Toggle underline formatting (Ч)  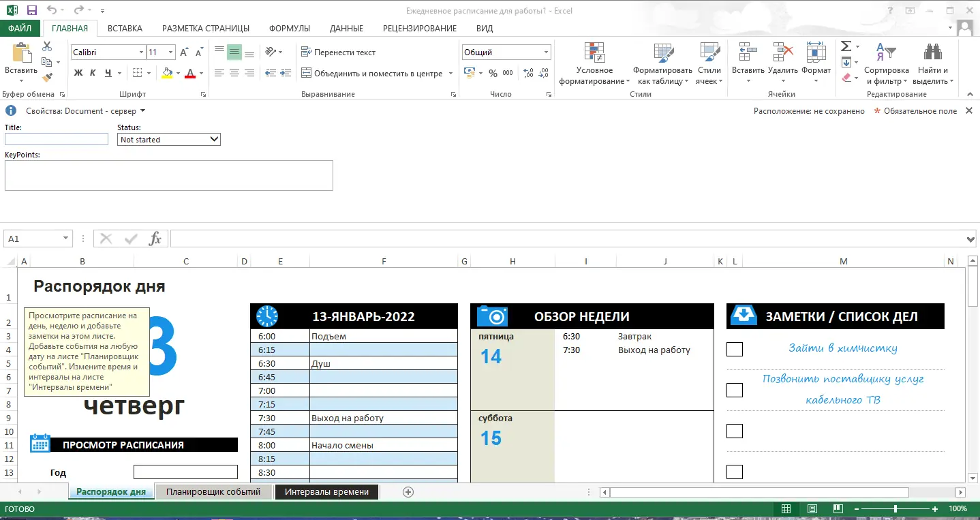point(108,73)
